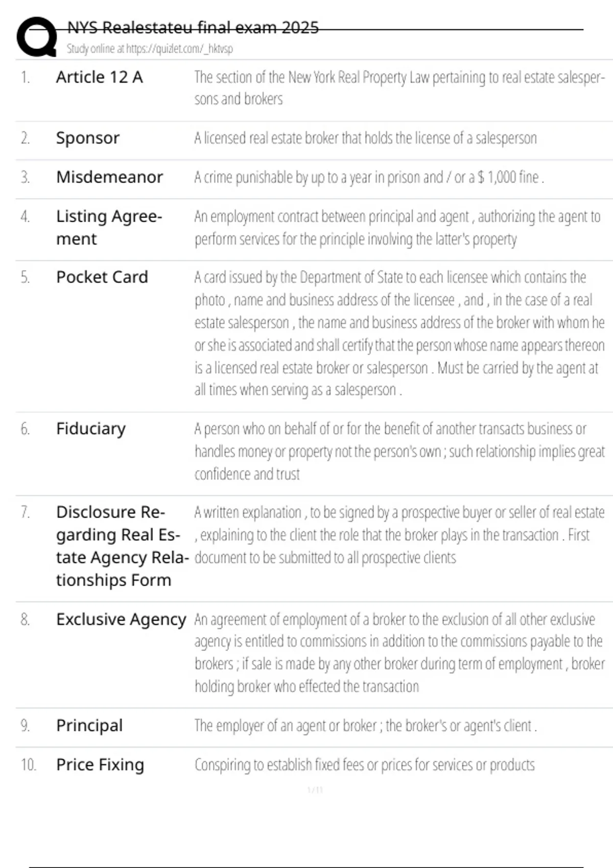Click the Sponsor definition about licensed broker
The height and width of the screenshot is (868, 613).
pos(365,138)
